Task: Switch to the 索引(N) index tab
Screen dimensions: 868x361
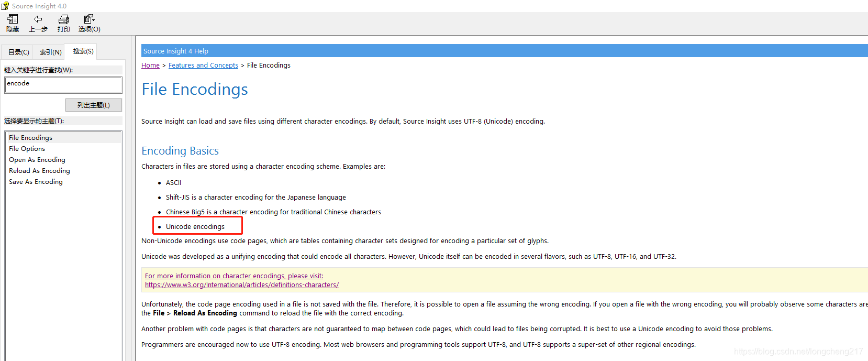Action: coord(51,52)
